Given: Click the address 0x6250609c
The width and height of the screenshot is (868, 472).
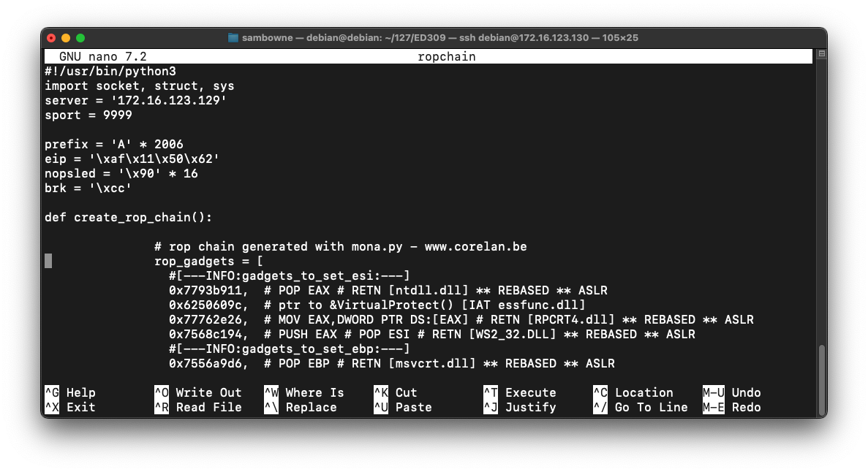Looking at the screenshot, I should 205,305.
